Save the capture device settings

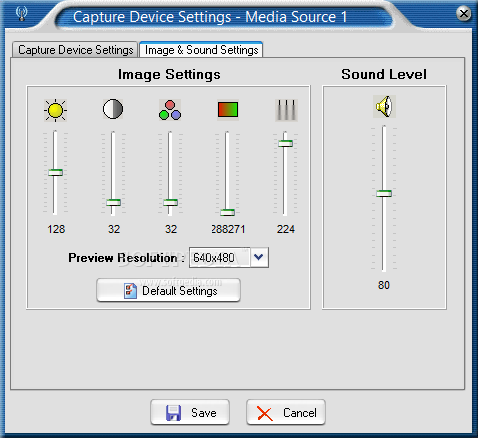pos(190,412)
